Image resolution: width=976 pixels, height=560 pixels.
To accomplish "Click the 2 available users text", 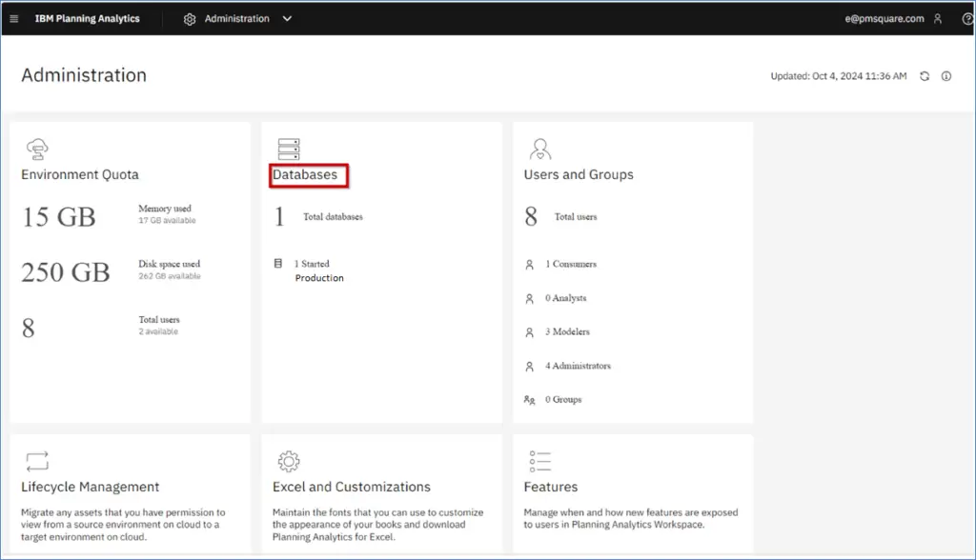I will (x=158, y=331).
